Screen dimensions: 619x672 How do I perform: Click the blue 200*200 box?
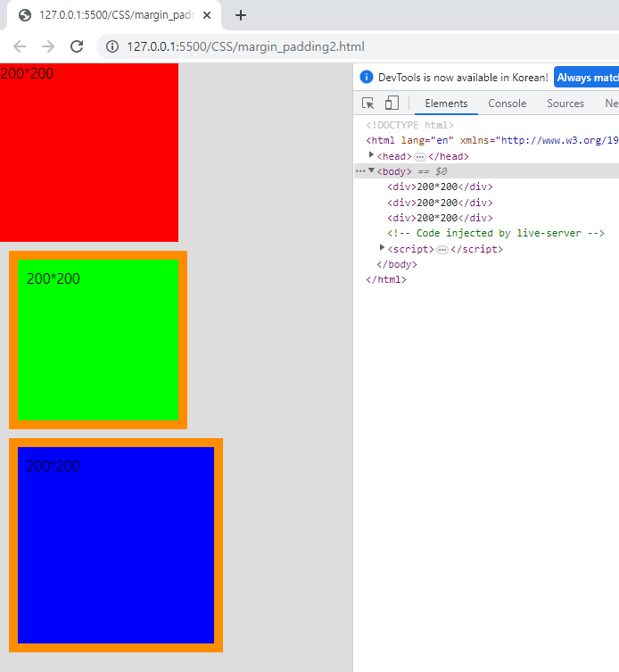click(x=116, y=545)
